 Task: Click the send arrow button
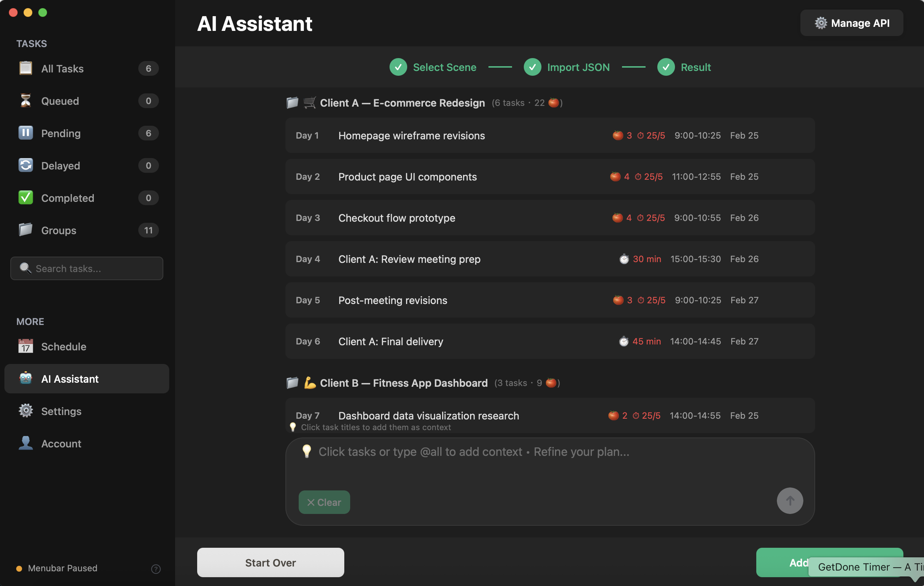789,500
